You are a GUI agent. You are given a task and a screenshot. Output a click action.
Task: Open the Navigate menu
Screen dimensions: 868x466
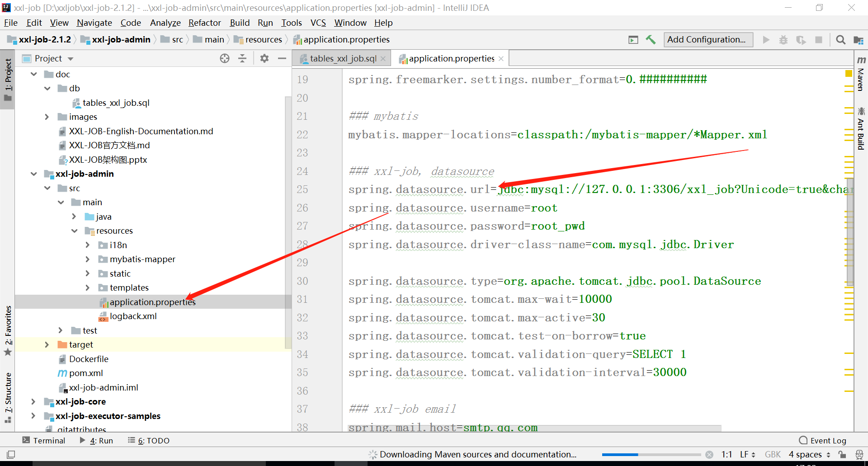click(94, 23)
